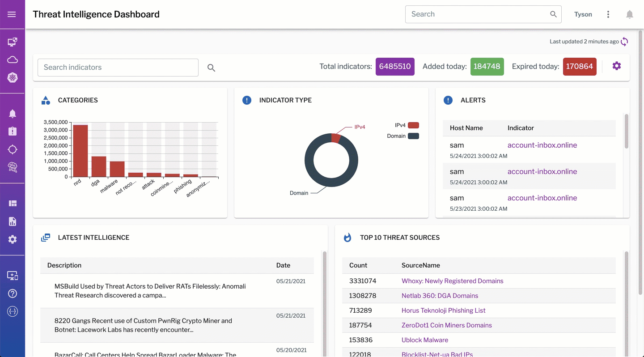Open the reports chart document icon
This screenshot has width=644, height=357.
tap(13, 221)
